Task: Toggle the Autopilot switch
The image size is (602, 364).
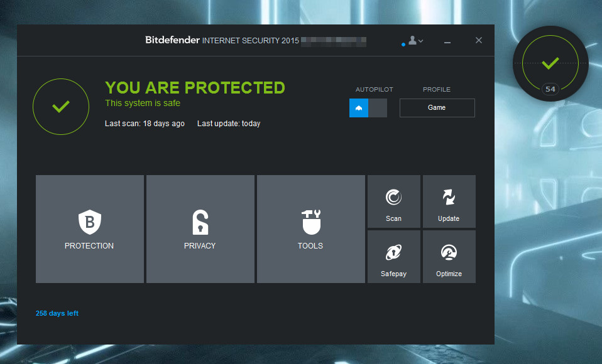Action: pos(368,108)
